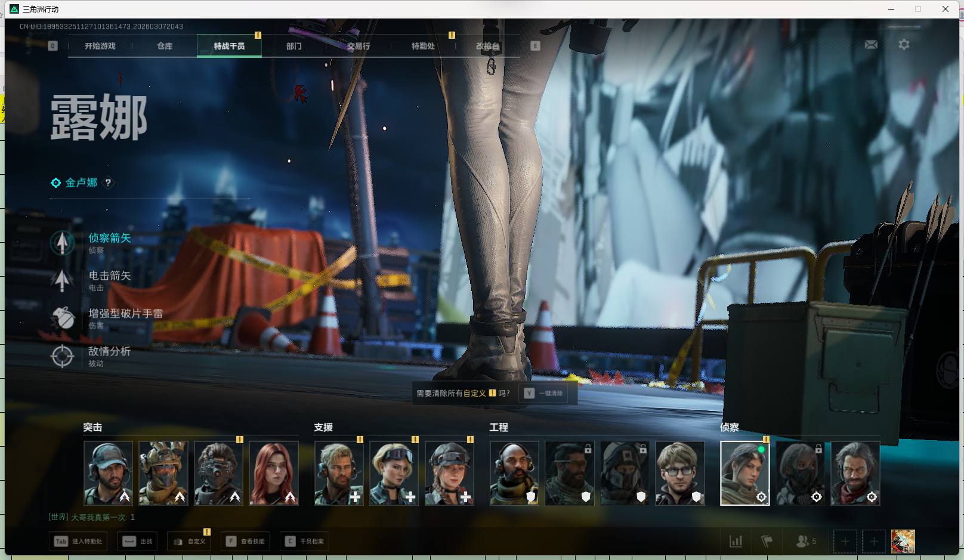Open the 干员档案 button
Screen dimensions: 964x560
305,542
